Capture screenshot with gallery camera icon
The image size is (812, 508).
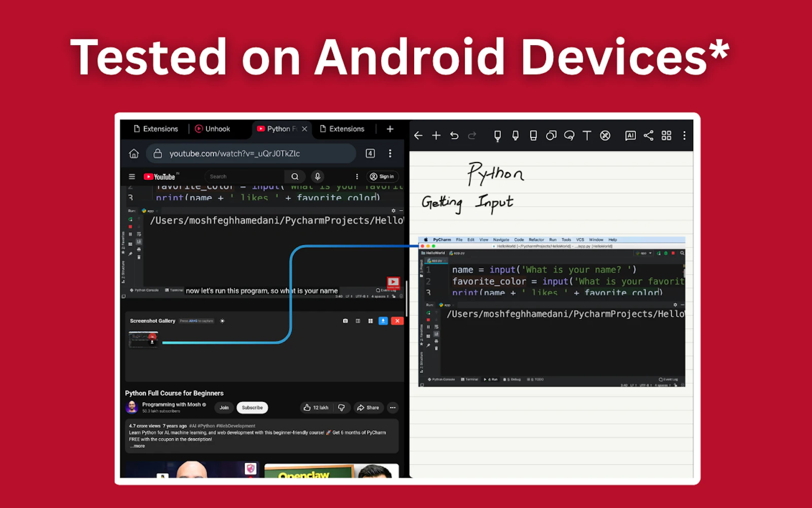pyautogui.click(x=345, y=321)
